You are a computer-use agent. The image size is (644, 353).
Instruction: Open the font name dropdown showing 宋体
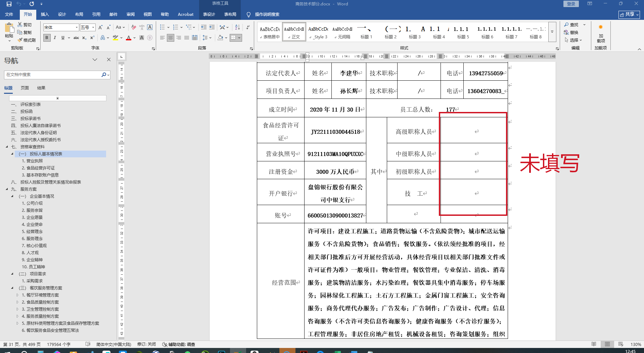point(77,27)
